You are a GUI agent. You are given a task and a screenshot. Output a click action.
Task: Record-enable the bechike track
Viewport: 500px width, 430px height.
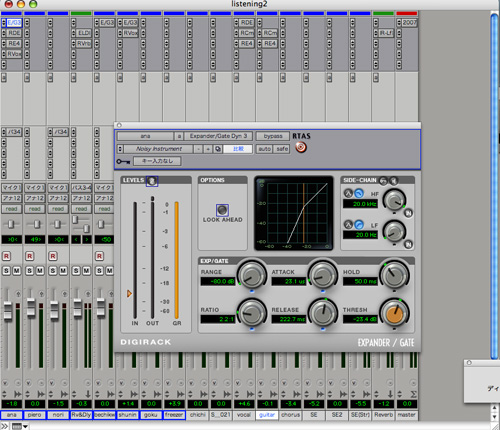click(99, 256)
